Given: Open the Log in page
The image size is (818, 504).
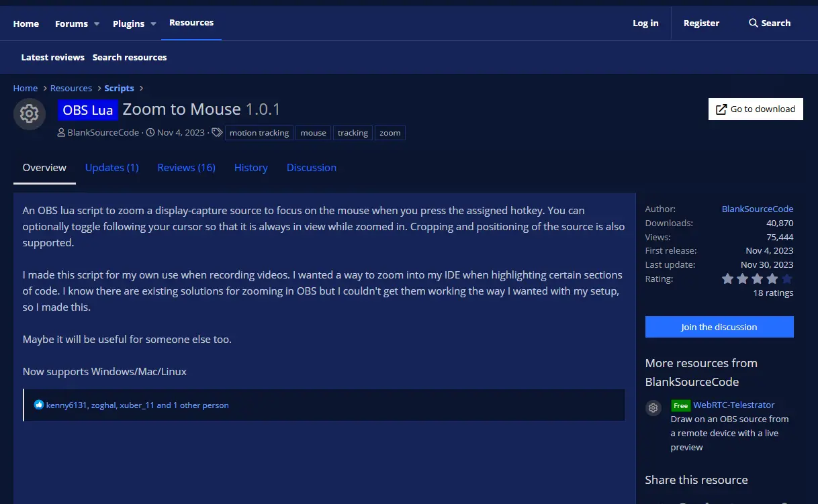Looking at the screenshot, I should pyautogui.click(x=645, y=23).
